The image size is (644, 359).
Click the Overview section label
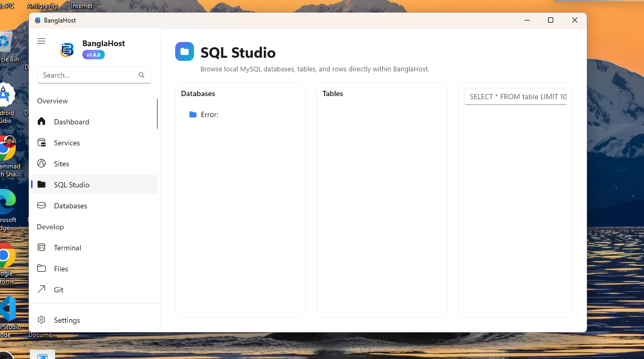click(x=52, y=101)
